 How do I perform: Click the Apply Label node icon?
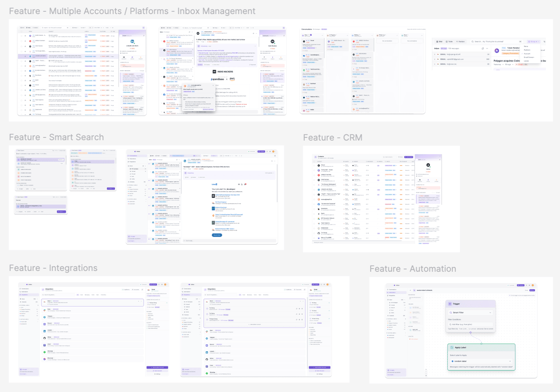pyautogui.click(x=452, y=348)
